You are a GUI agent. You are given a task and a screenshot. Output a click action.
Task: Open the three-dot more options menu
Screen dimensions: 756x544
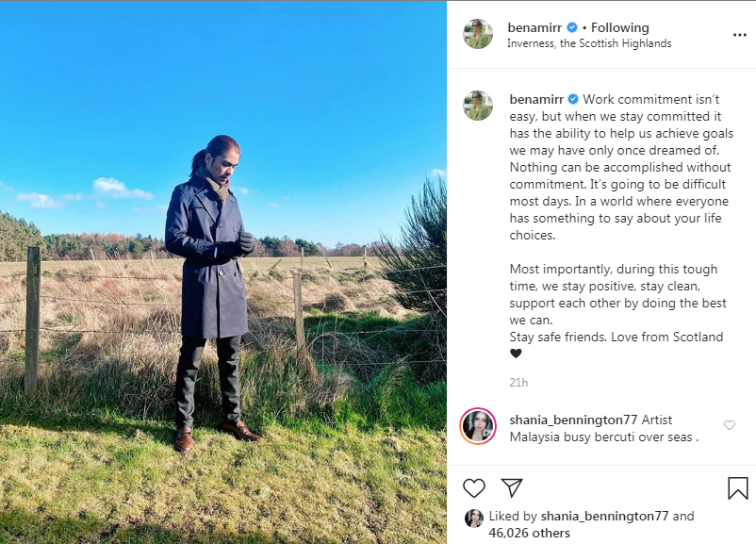740,35
